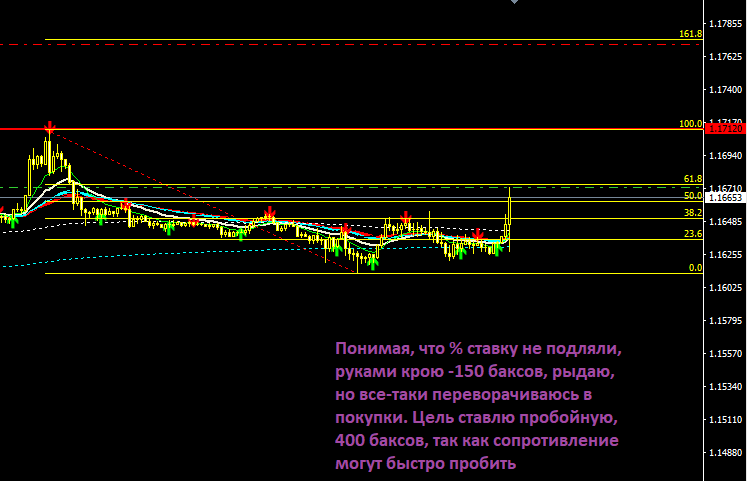This screenshot has width=748, height=481.
Task: Select the Fibonacci 100.0 level label
Action: pos(690,124)
